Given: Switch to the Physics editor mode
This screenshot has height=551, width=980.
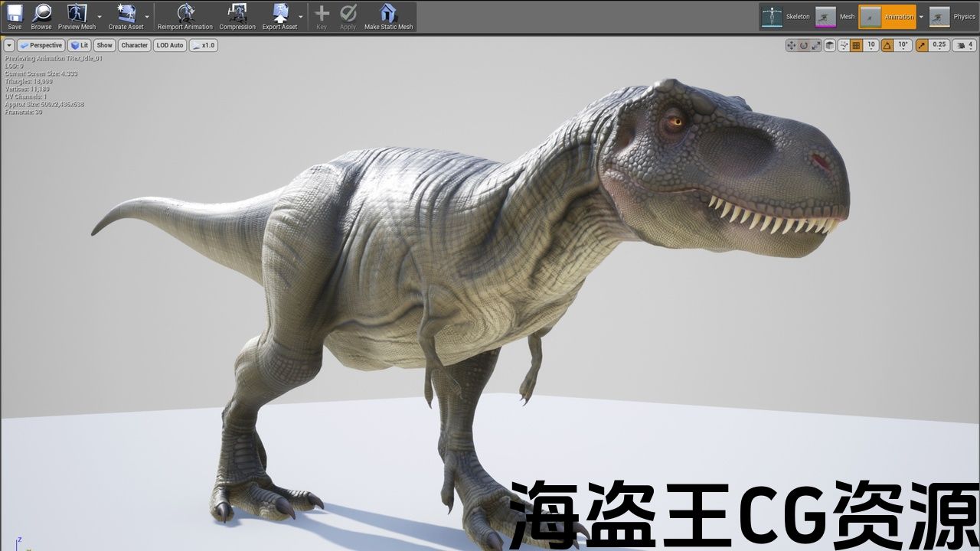Looking at the screenshot, I should [952, 16].
